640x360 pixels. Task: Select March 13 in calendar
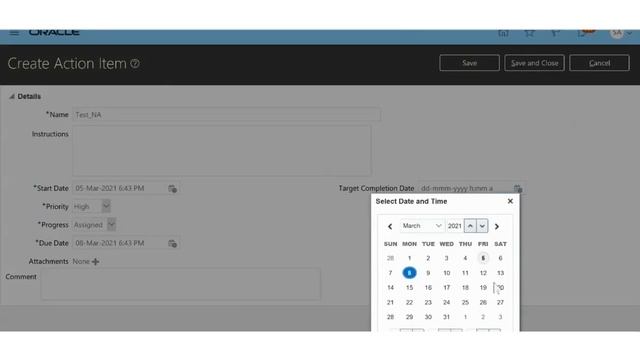pyautogui.click(x=500, y=273)
